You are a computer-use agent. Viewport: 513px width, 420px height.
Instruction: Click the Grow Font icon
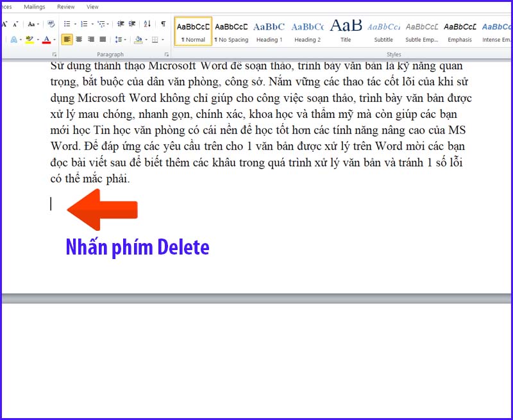coord(4,24)
